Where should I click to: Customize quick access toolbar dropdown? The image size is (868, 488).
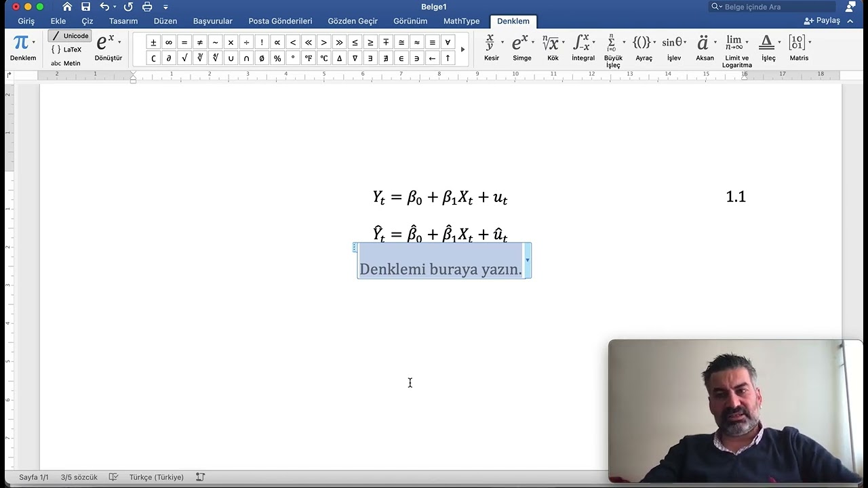pos(165,7)
